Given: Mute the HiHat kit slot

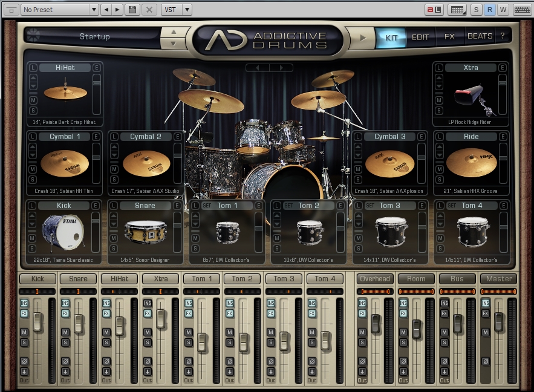Looking at the screenshot, I should tap(33, 100).
